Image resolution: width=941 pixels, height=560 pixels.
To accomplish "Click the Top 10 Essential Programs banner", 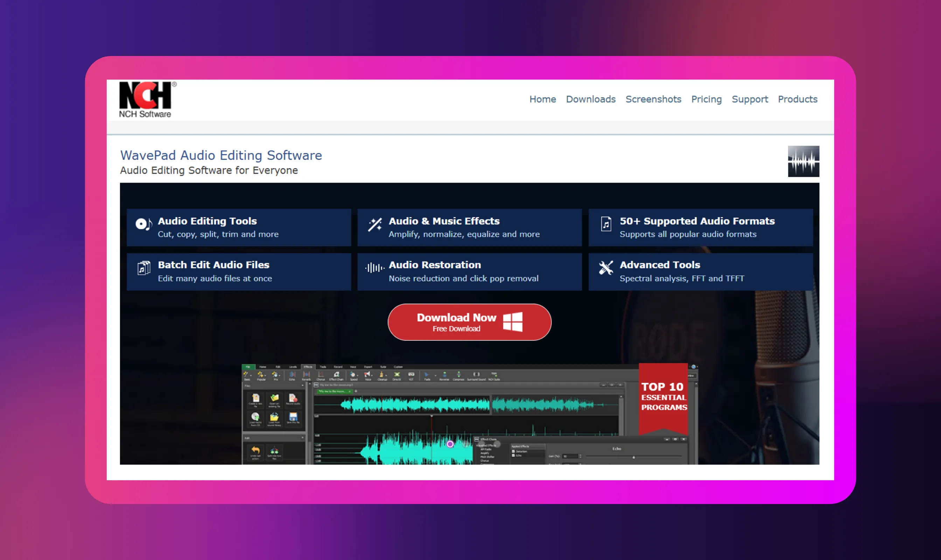I will (663, 397).
